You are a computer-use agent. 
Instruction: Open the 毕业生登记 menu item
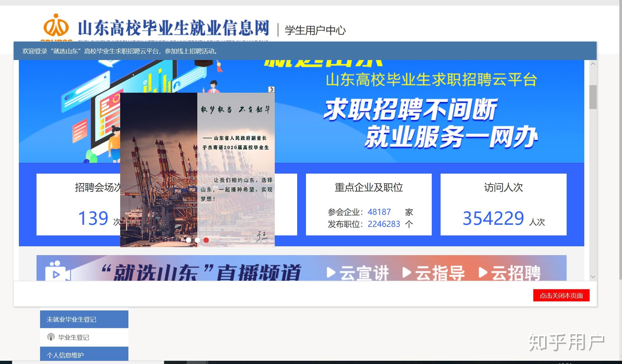pyautogui.click(x=84, y=337)
